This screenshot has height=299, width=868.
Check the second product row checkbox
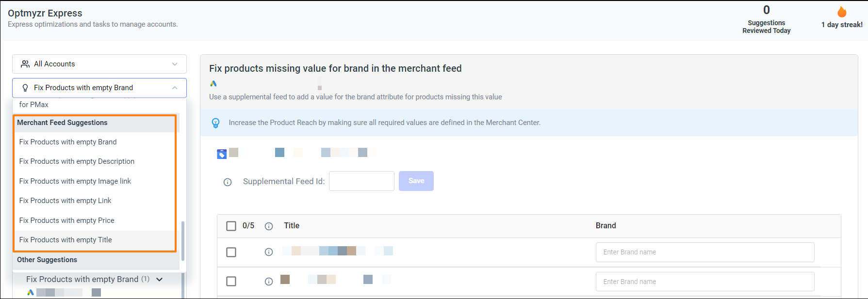click(x=231, y=282)
